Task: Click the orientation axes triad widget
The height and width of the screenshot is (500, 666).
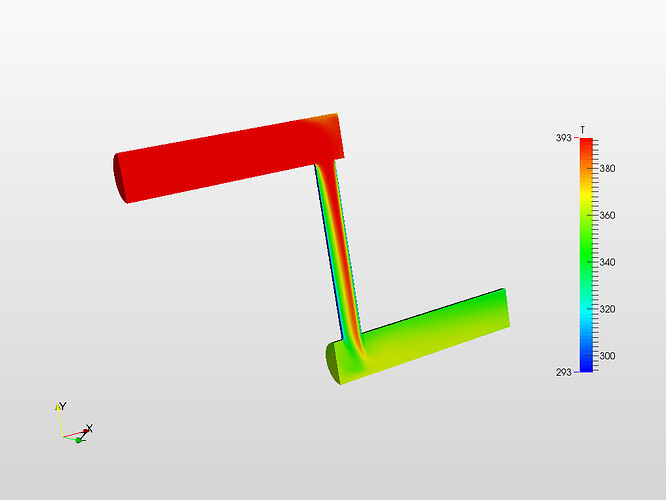Action: click(74, 423)
